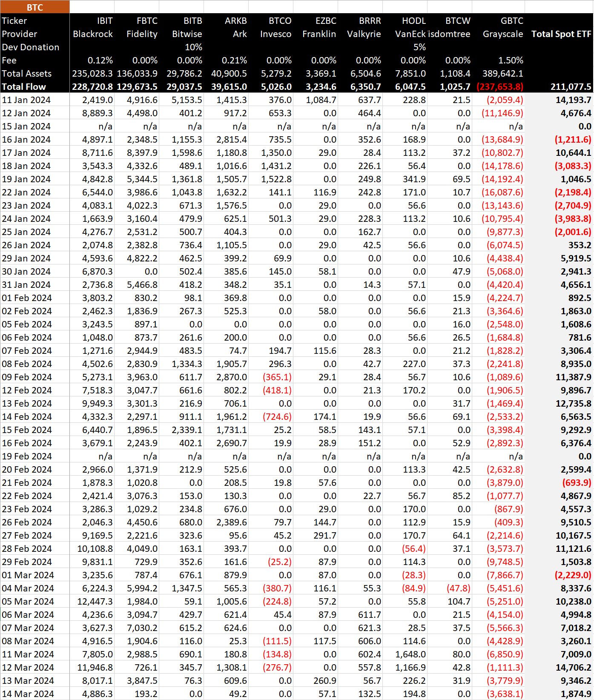Viewport: 594px width, 700px height.
Task: Select the Total Spot ETF header
Action: [561, 34]
